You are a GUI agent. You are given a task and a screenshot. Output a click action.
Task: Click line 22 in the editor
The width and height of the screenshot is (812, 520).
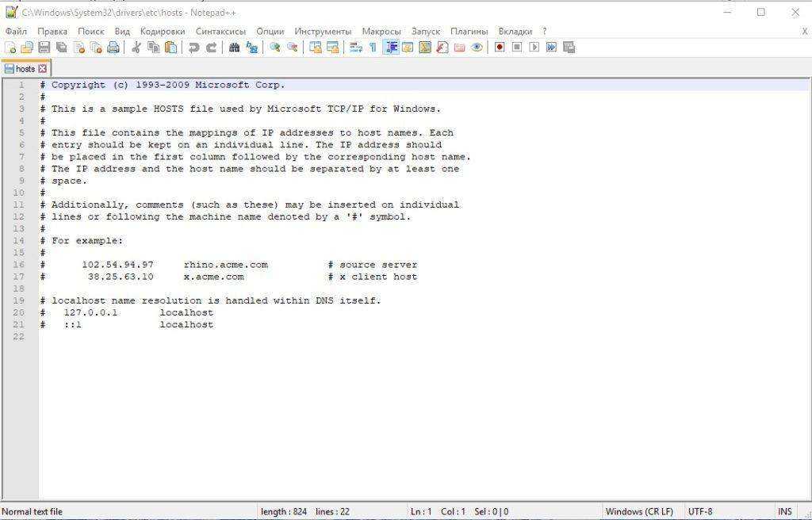(x=238, y=337)
